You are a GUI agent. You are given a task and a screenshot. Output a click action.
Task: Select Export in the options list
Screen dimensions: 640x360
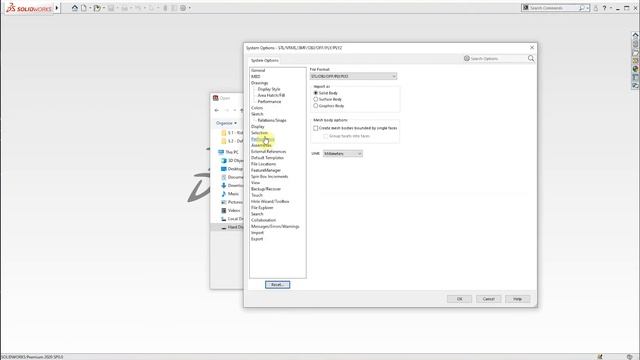pyautogui.click(x=257, y=239)
